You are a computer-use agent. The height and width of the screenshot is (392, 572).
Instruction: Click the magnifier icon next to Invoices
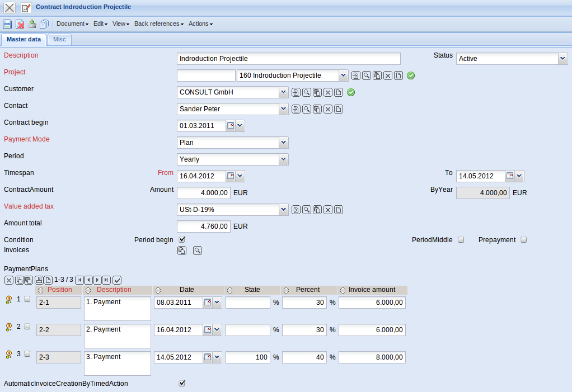point(198,251)
